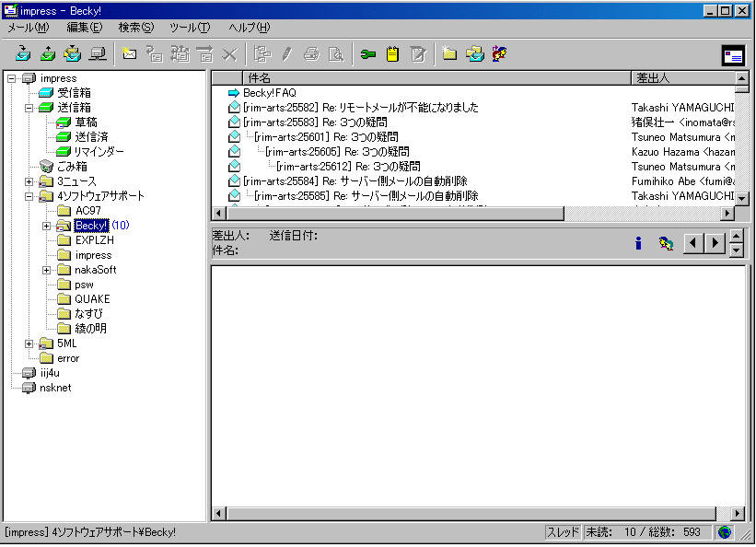Click the send mail tray icon
The image size is (756, 547).
pos(47,53)
